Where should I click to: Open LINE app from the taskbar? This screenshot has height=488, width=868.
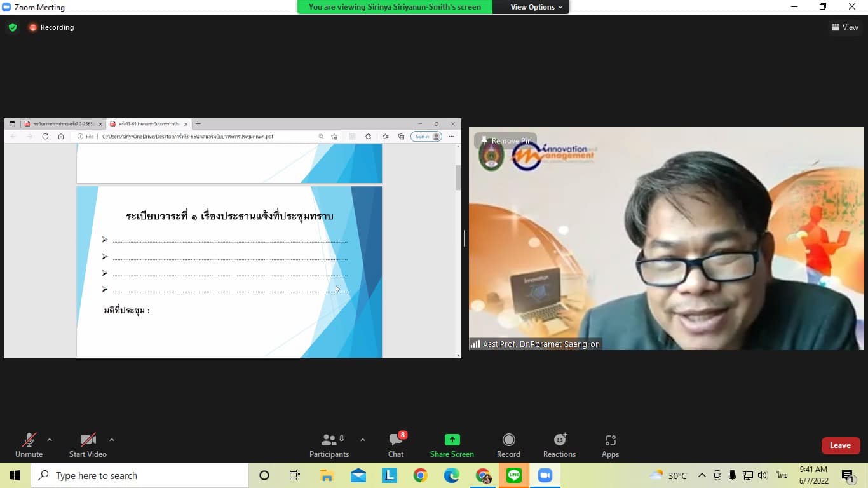513,475
